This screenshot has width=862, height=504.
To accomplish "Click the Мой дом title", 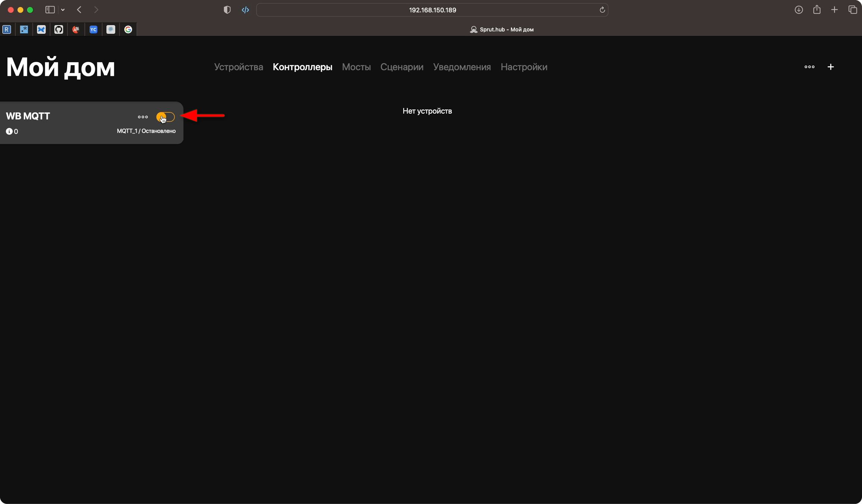I will coord(60,67).
